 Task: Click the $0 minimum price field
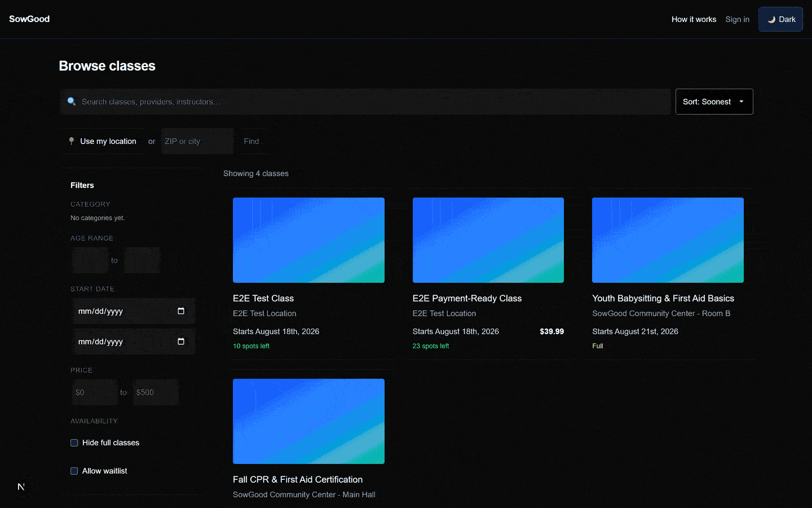point(95,392)
